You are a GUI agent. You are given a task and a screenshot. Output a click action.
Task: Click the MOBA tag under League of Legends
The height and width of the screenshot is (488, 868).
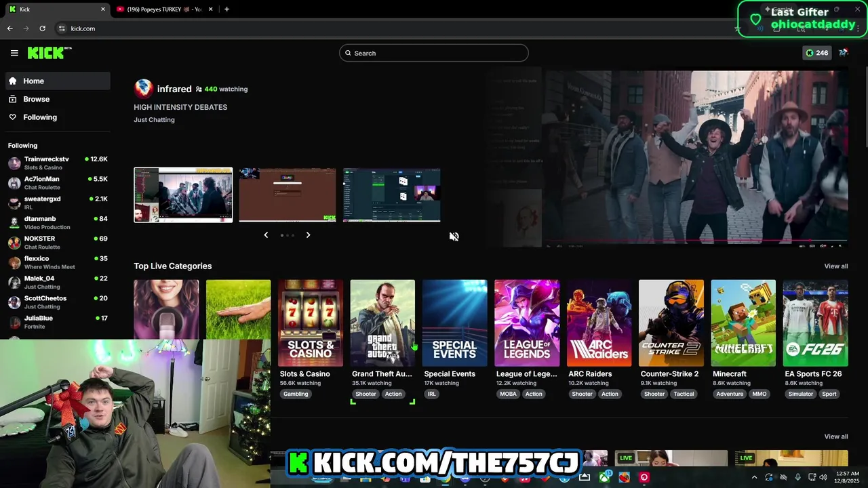coord(508,394)
